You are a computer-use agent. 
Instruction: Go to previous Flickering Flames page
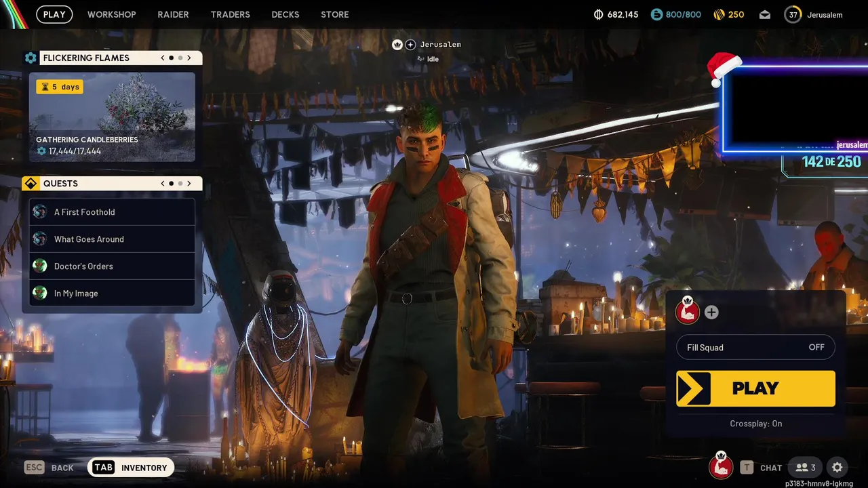(x=163, y=58)
